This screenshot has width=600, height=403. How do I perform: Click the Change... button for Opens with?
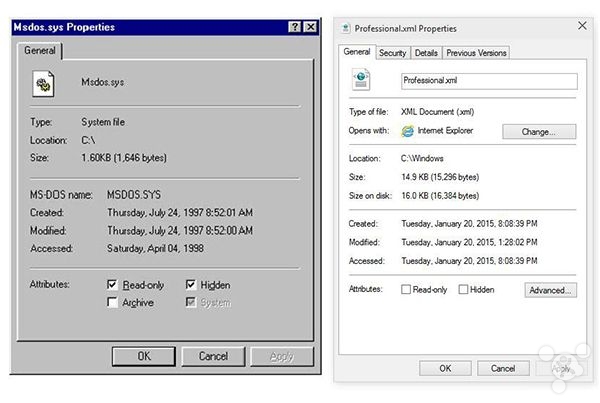point(539,132)
